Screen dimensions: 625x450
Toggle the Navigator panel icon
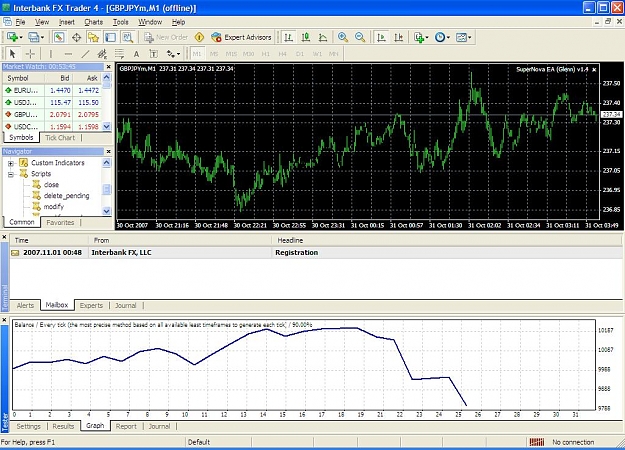click(x=93, y=37)
